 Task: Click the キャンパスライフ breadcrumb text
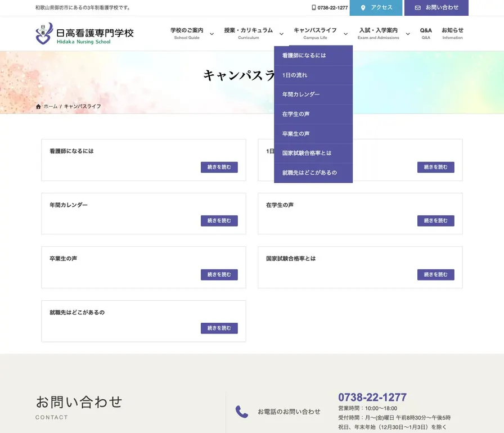[83, 106]
